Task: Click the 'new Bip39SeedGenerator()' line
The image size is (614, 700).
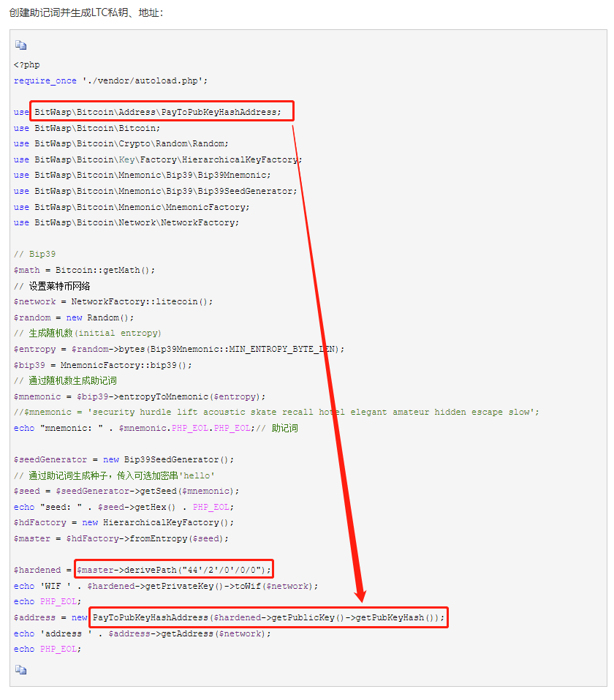Action: (124, 460)
